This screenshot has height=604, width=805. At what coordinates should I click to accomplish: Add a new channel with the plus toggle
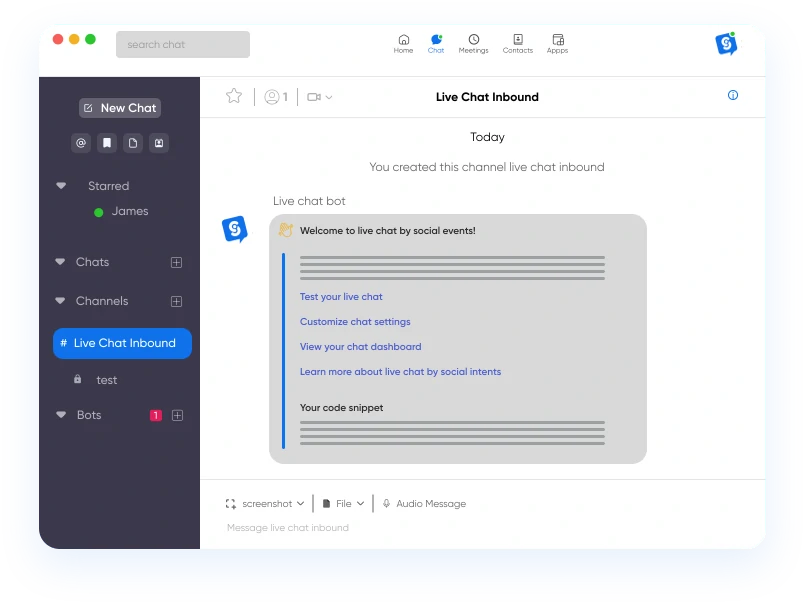tap(176, 301)
